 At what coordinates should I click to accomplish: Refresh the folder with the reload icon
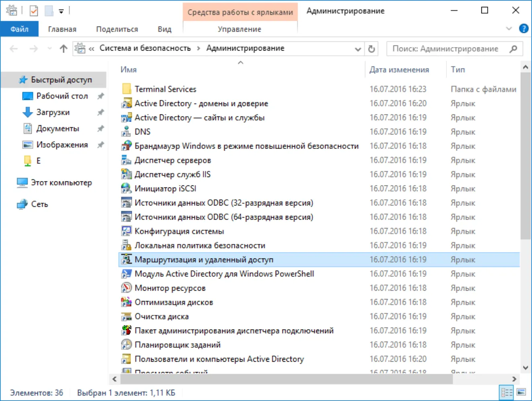click(372, 49)
